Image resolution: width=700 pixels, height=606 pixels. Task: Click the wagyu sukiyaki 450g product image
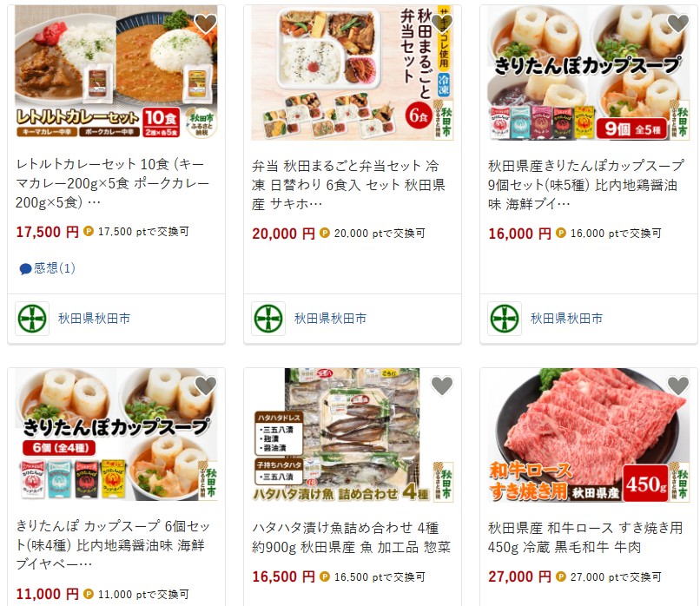point(588,435)
